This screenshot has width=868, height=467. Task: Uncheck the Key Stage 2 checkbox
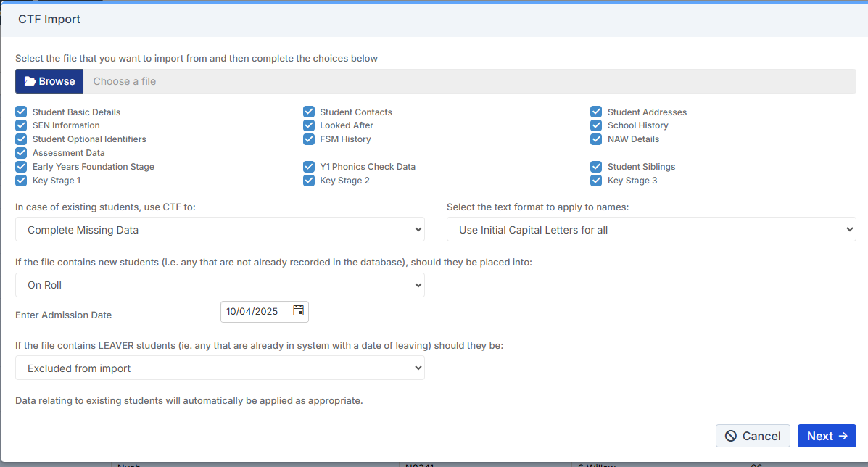click(309, 181)
